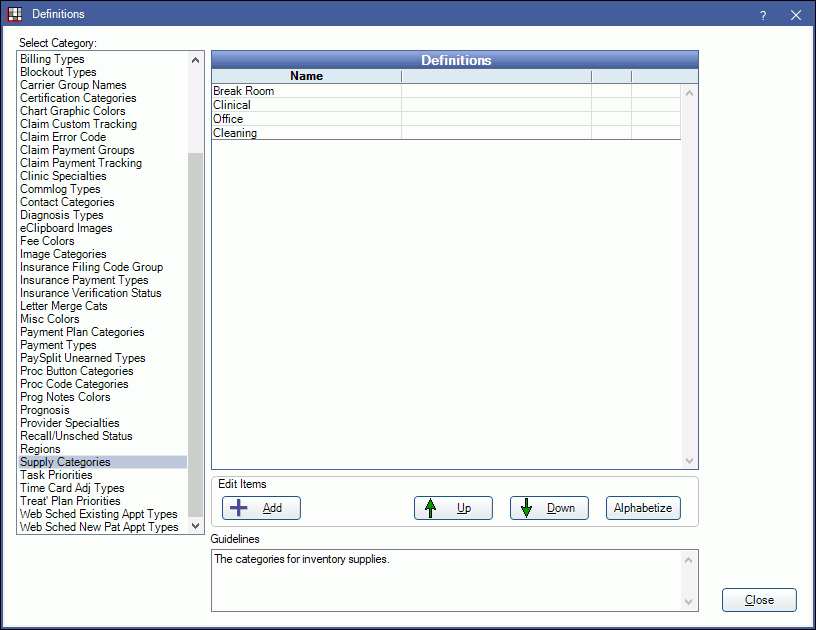Select Payment Plan Categories category
The image size is (816, 630).
(x=103, y=332)
